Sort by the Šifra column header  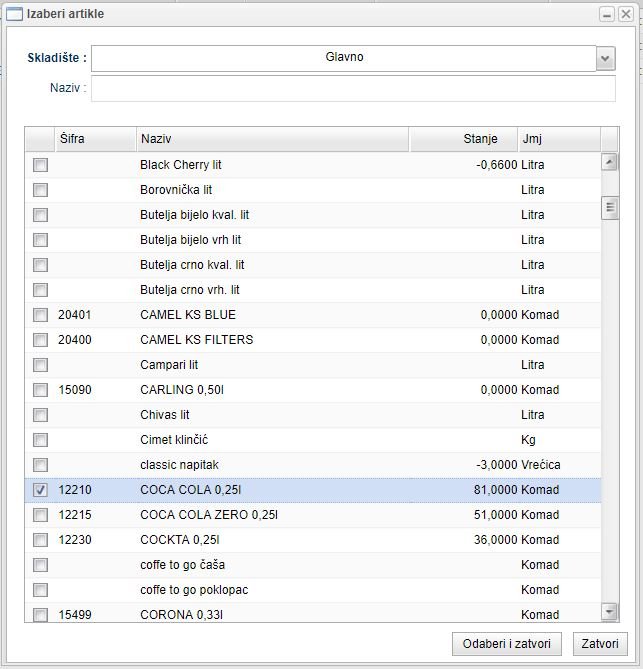pos(94,139)
